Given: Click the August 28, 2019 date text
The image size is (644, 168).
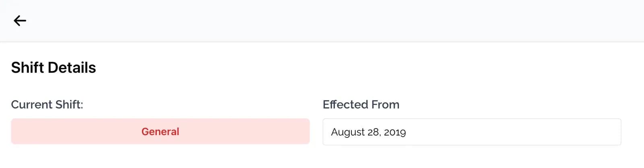Looking at the screenshot, I should pyautogui.click(x=368, y=132).
